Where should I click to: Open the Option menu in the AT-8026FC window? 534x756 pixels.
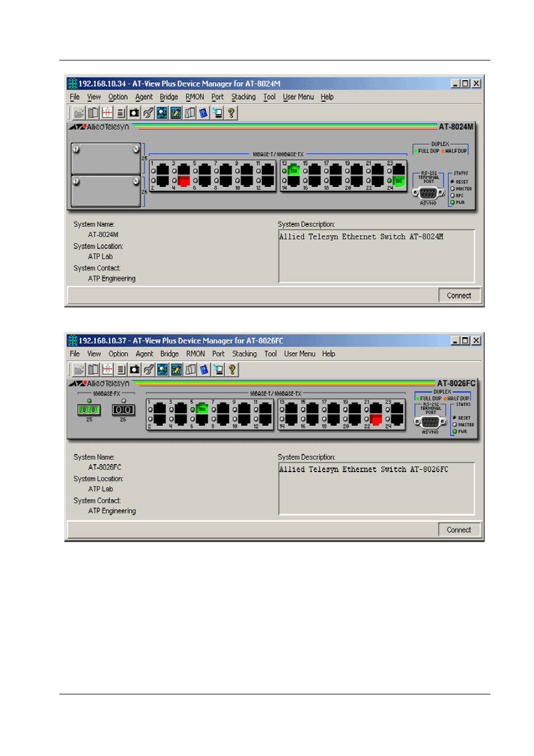[118, 354]
